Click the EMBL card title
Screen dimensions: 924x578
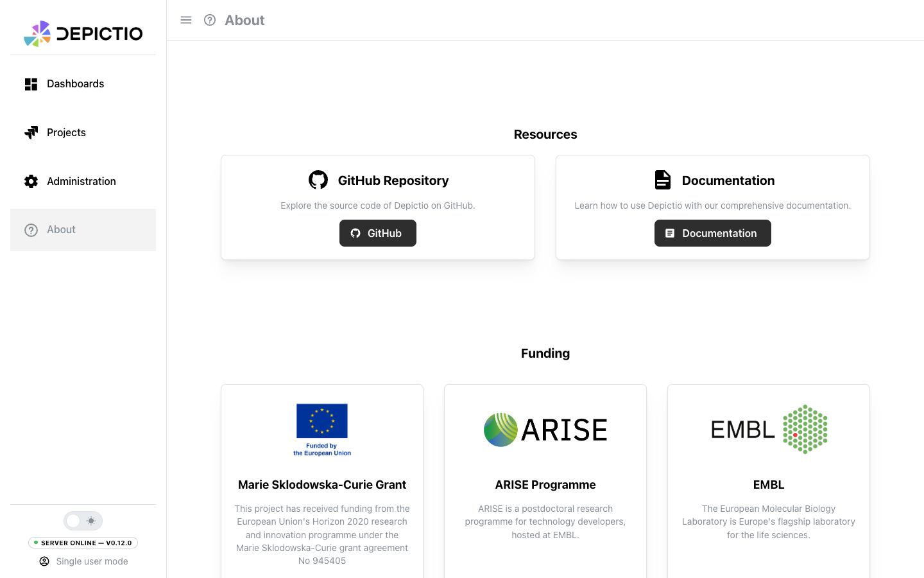(x=769, y=485)
